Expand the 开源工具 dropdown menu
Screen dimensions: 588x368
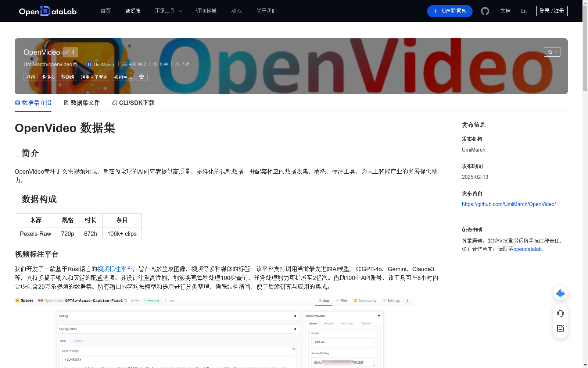(x=168, y=11)
